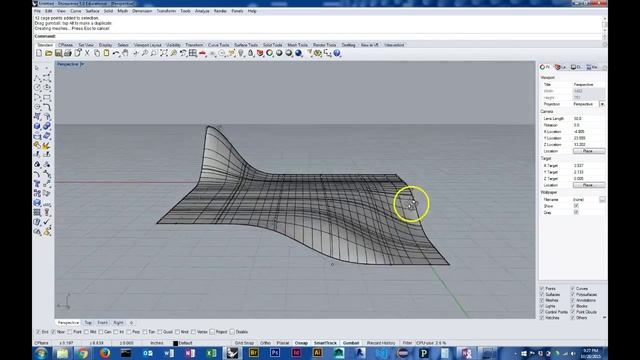The width and height of the screenshot is (640, 360).
Task: Toggle Osnap in the status bar
Action: tap(301, 343)
